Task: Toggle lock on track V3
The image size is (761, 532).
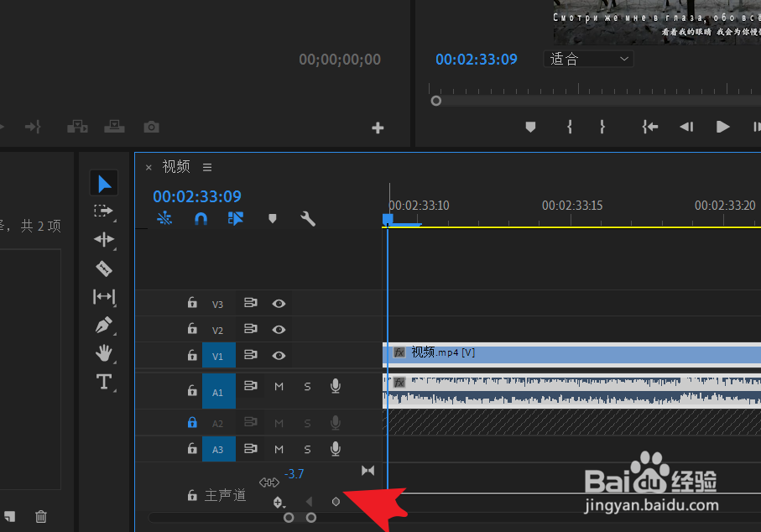Action: point(192,303)
